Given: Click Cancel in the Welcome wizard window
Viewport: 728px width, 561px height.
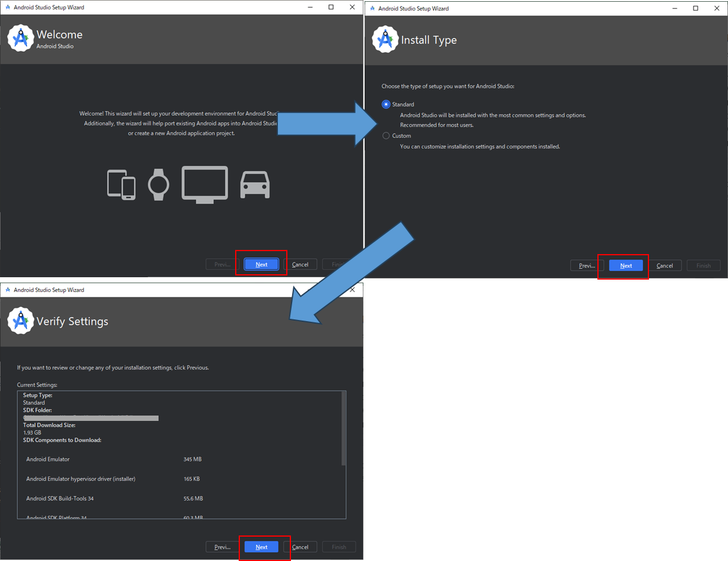Looking at the screenshot, I should 300,264.
